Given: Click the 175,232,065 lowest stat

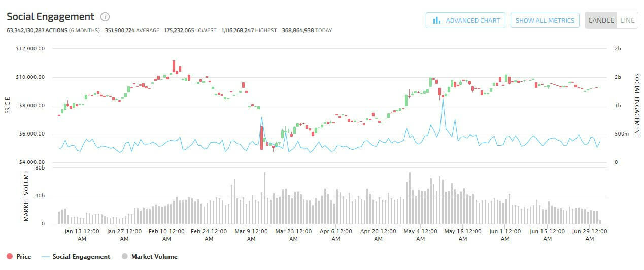Looking at the screenshot, I should point(190,30).
